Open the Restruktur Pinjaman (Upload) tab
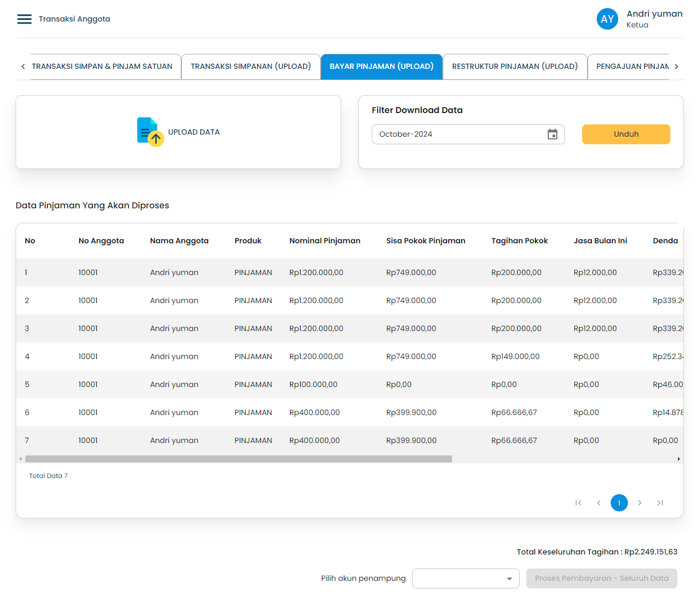Screen dimensions: 700x611 (x=514, y=67)
